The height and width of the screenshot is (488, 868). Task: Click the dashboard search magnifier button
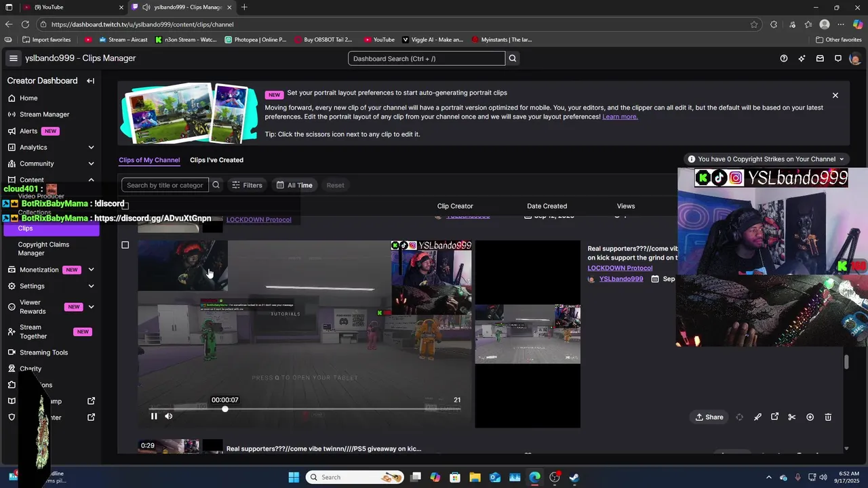[513, 58]
